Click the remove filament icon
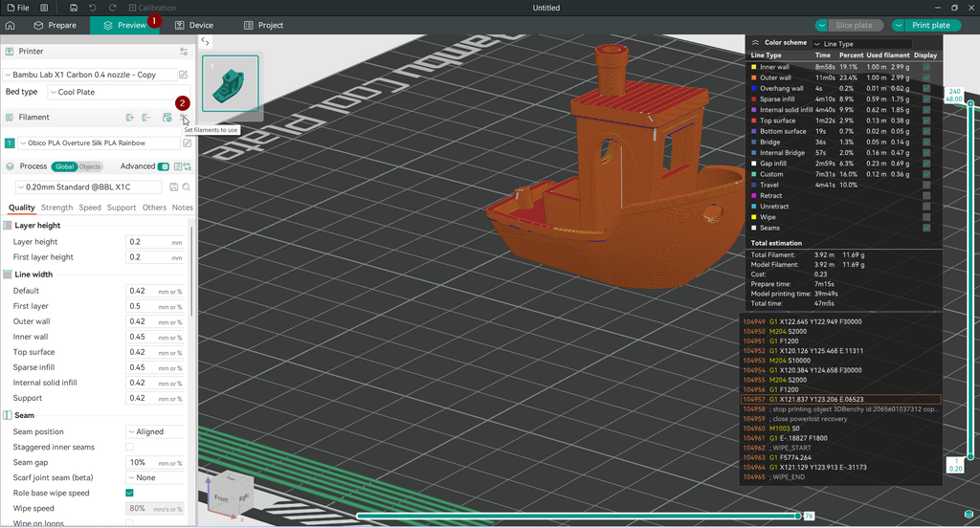Image resolution: width=980 pixels, height=528 pixels. [146, 118]
